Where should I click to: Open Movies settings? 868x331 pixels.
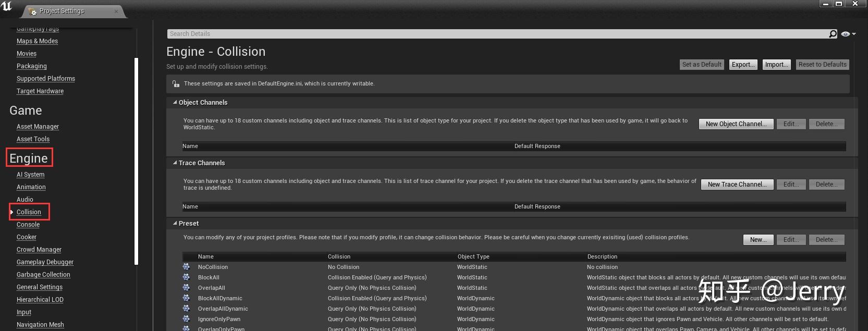tap(27, 54)
